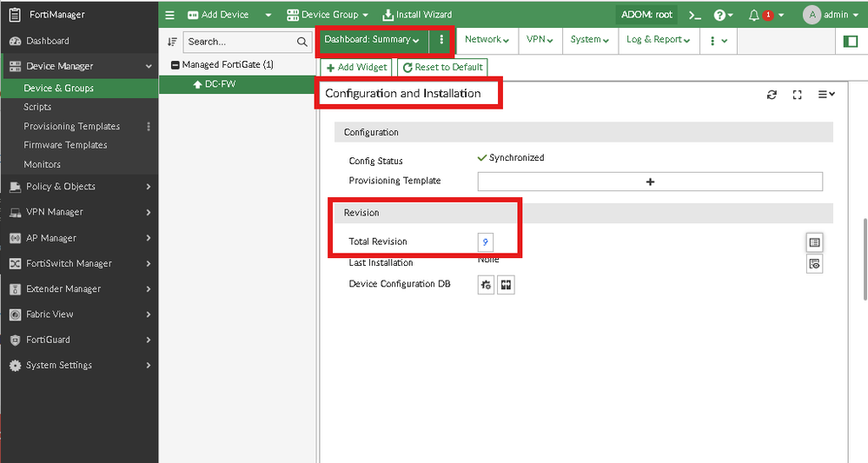This screenshot has width=868, height=463.
Task: Expand FortiGuard section
Action: pos(79,341)
